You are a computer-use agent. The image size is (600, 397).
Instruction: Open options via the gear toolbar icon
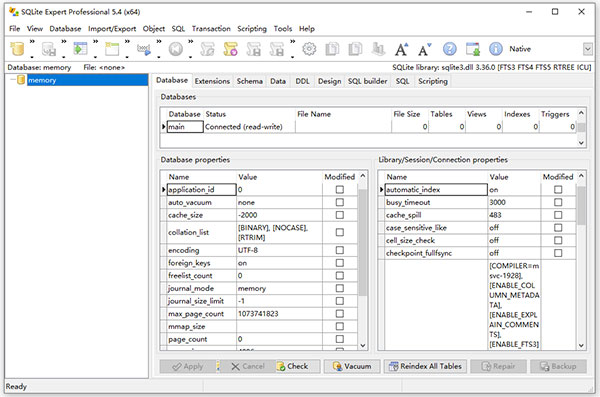point(309,49)
